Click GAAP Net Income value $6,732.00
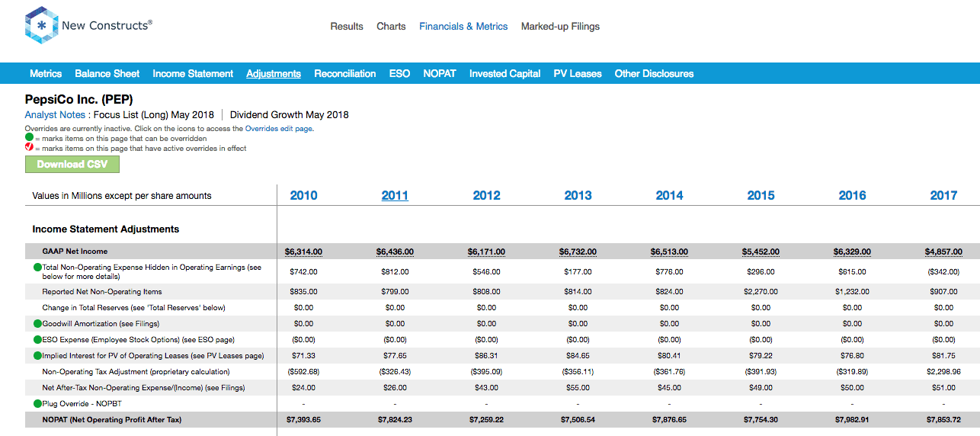This screenshot has width=980, height=436. (578, 252)
